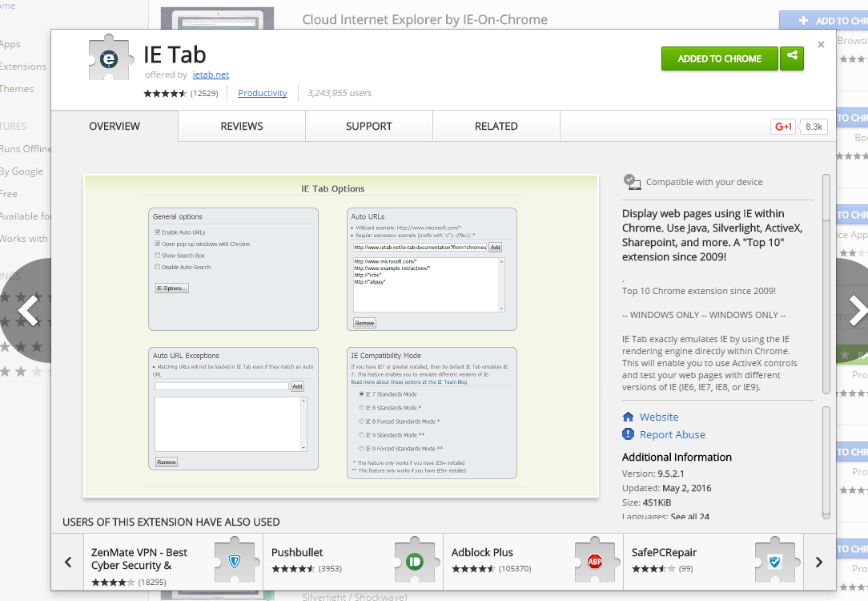Click the IE Tab puzzle piece logo
The width and height of the screenshot is (868, 601).
pyautogui.click(x=111, y=58)
